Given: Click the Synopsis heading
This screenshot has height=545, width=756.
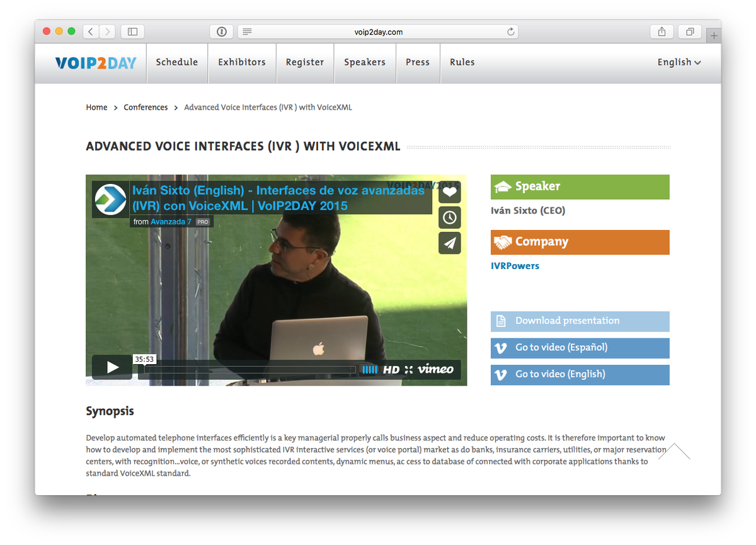Looking at the screenshot, I should point(110,412).
